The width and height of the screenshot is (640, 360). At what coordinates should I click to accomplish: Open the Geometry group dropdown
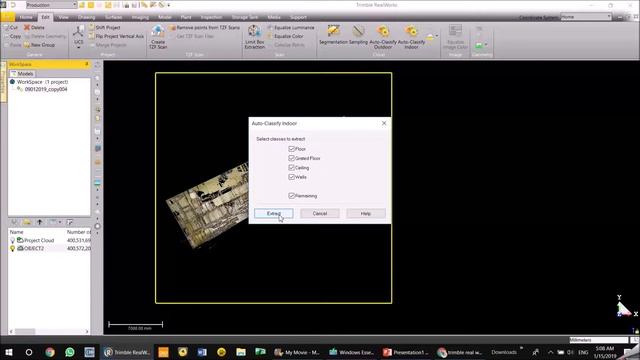point(486,45)
